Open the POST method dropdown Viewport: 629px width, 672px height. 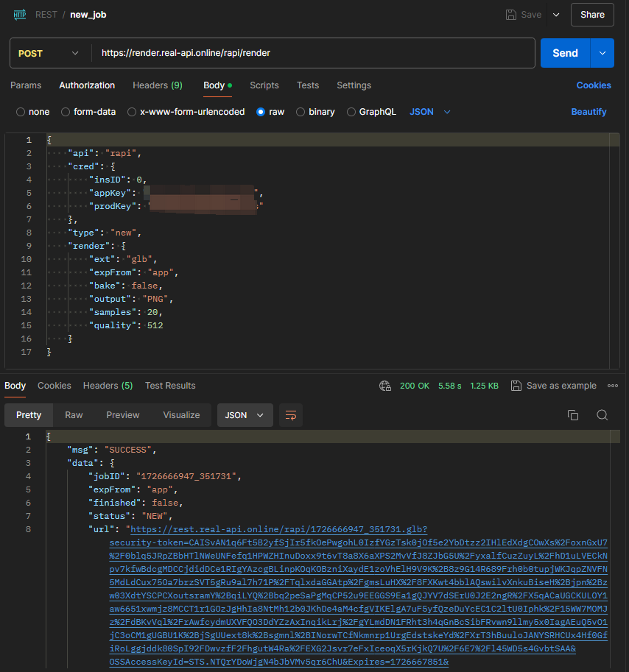[49, 53]
